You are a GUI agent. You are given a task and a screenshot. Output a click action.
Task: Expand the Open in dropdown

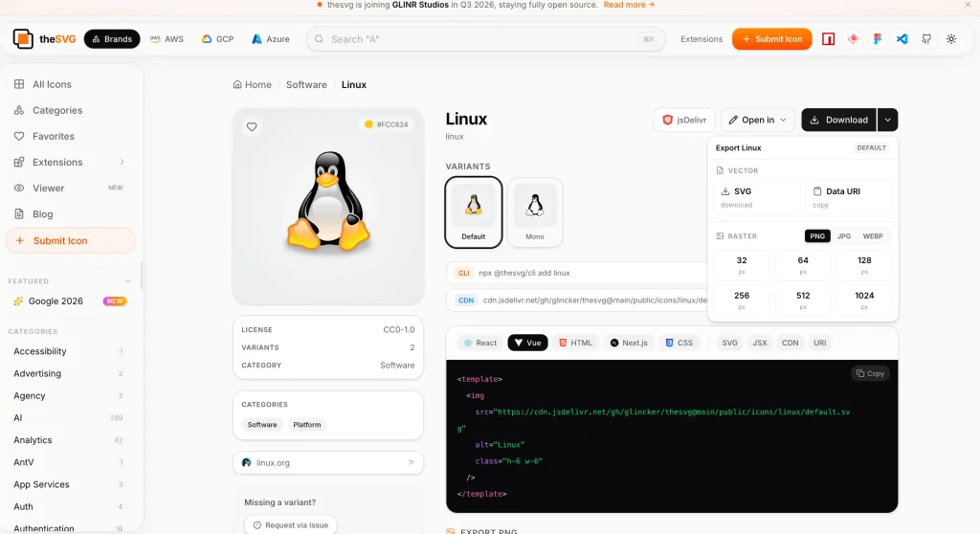758,120
